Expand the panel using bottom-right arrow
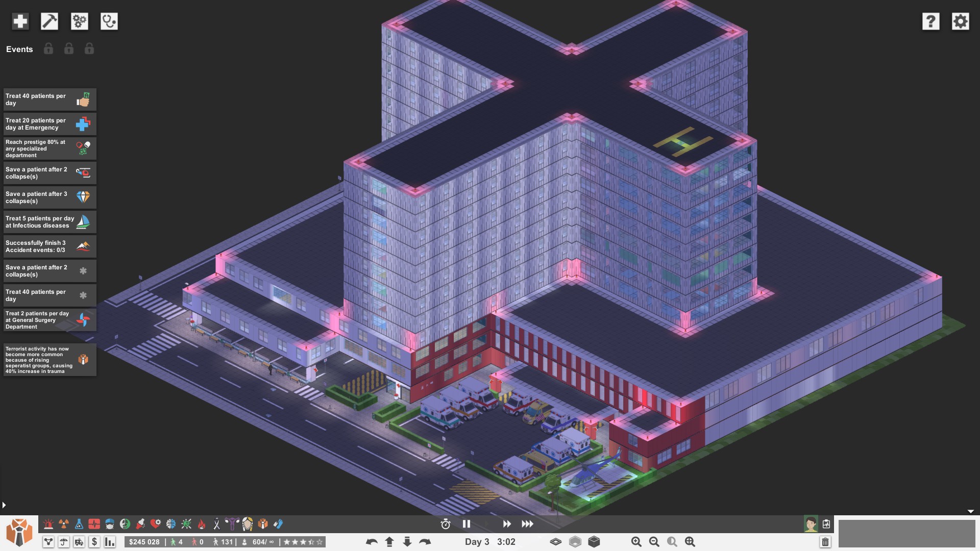This screenshot has height=551, width=980. click(970, 511)
